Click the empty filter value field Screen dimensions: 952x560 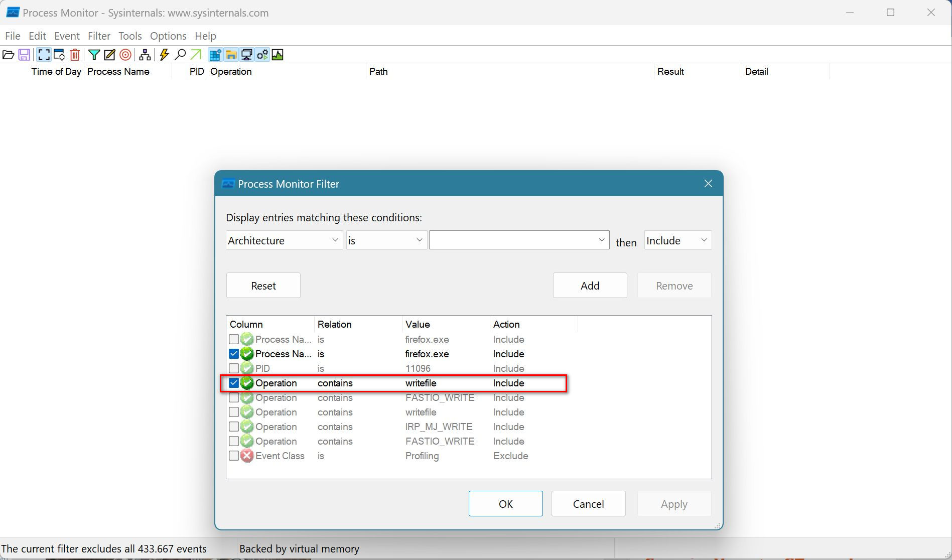point(512,240)
